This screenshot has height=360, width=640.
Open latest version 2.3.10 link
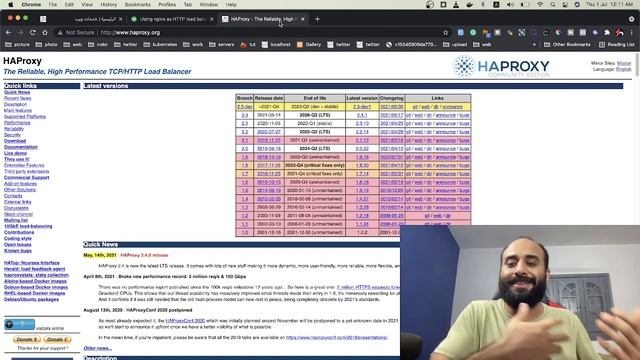[x=362, y=123]
